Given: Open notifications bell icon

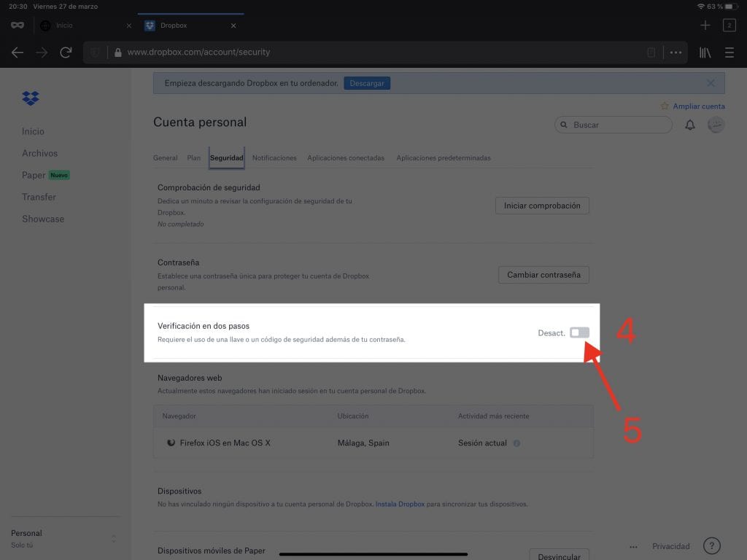Looking at the screenshot, I should tap(690, 125).
